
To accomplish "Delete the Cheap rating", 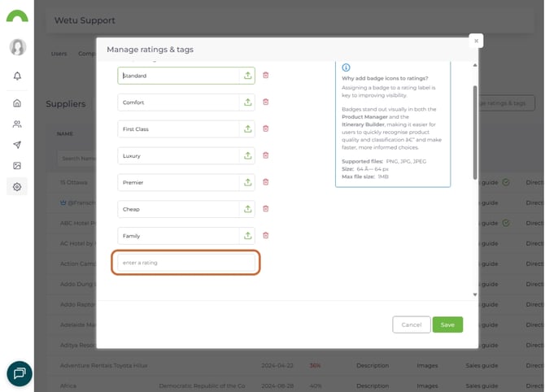I will click(265, 208).
